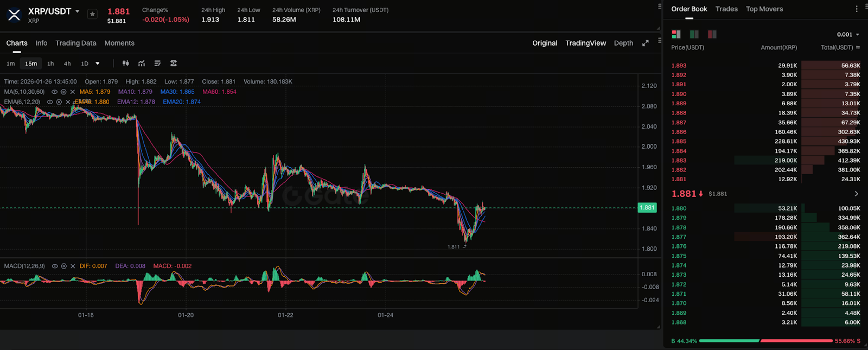Open the Trading Data tab

coord(76,43)
